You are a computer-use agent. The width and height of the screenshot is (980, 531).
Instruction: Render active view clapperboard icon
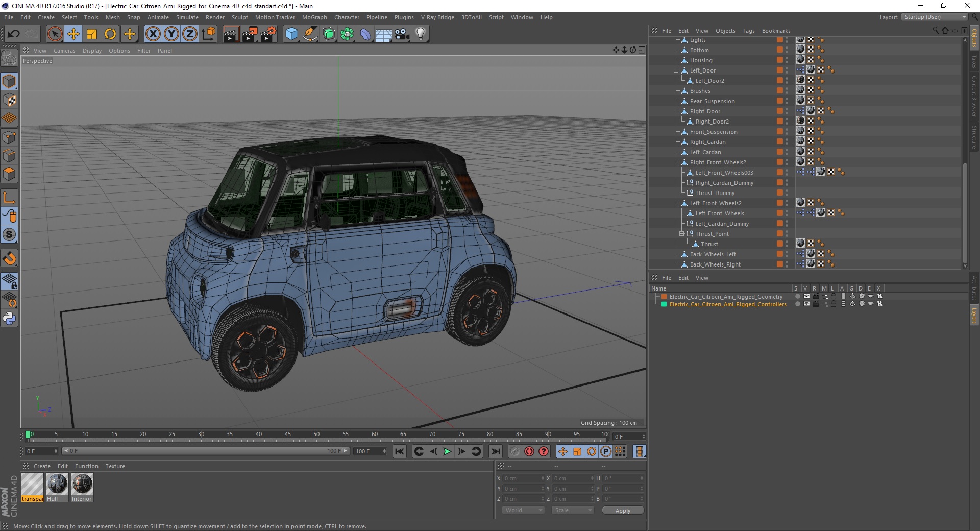pyautogui.click(x=231, y=34)
